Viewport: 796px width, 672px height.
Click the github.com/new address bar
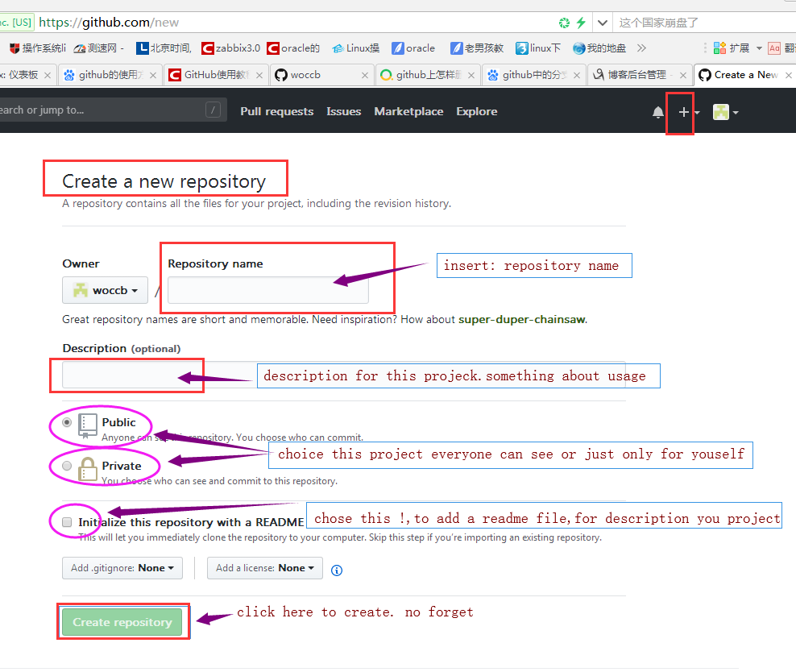(x=294, y=23)
